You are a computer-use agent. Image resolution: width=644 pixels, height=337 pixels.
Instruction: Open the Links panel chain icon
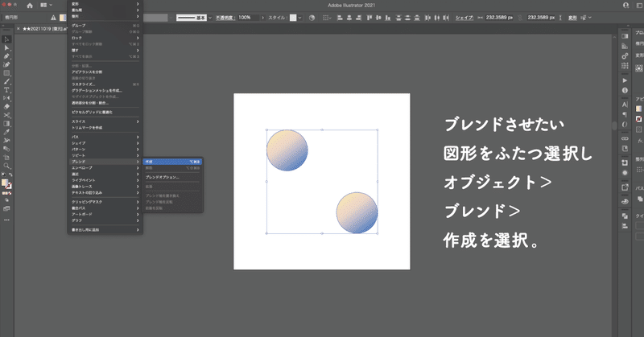[625, 138]
